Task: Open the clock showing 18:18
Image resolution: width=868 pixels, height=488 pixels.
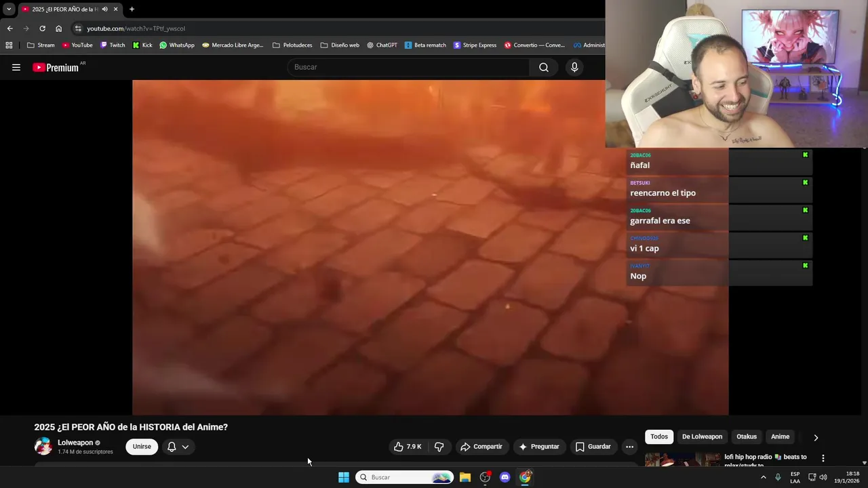Action: (847, 477)
